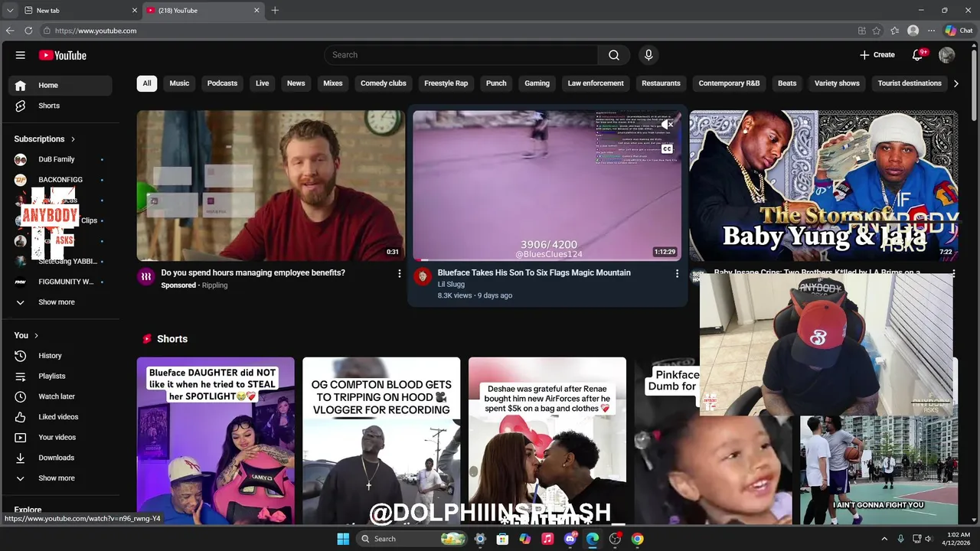The image size is (980, 551).
Task: Open the YouTube hamburger guide menu
Action: (21, 55)
